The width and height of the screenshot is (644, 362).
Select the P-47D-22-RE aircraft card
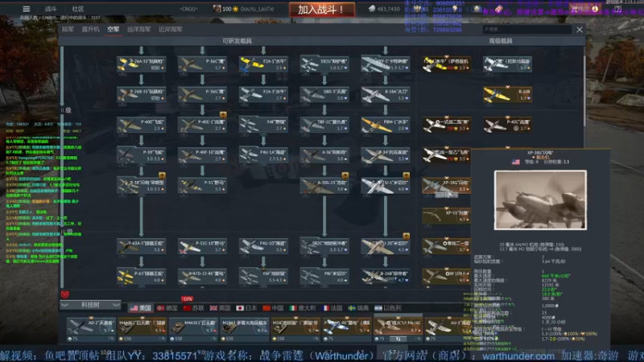pos(203,277)
